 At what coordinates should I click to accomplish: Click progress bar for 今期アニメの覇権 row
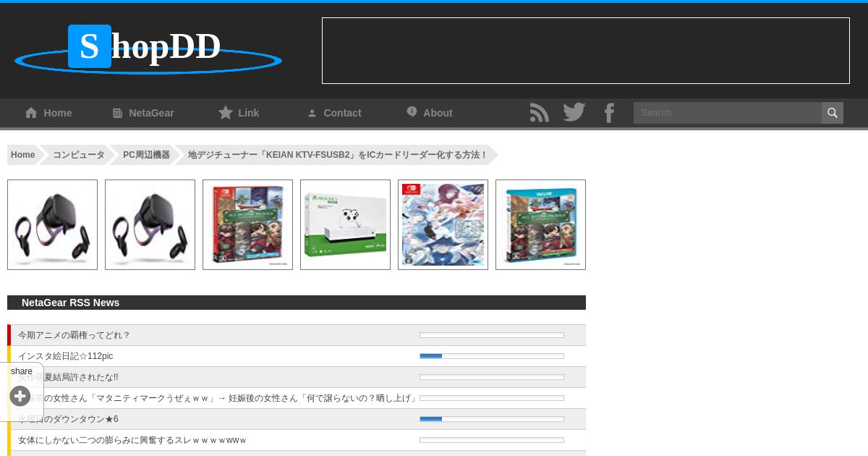492,335
